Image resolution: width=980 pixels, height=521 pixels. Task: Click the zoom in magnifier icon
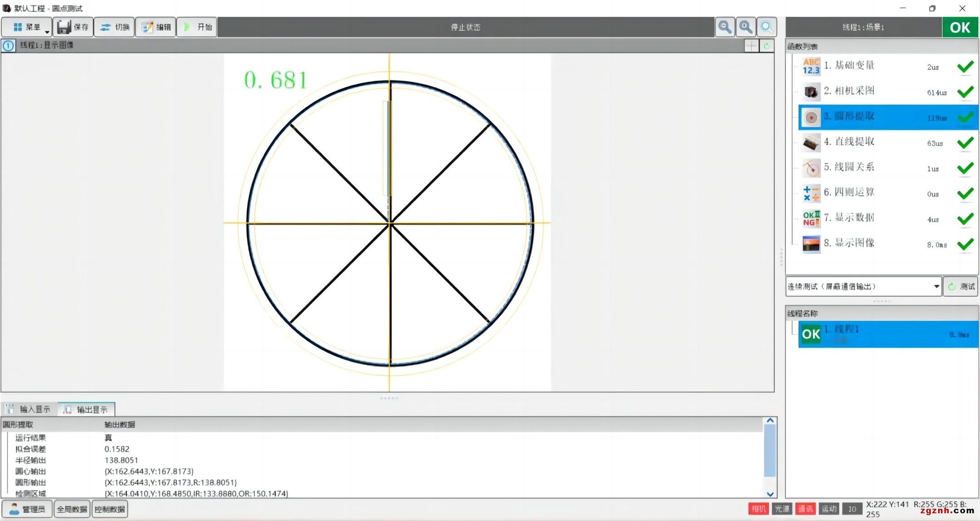tap(745, 27)
